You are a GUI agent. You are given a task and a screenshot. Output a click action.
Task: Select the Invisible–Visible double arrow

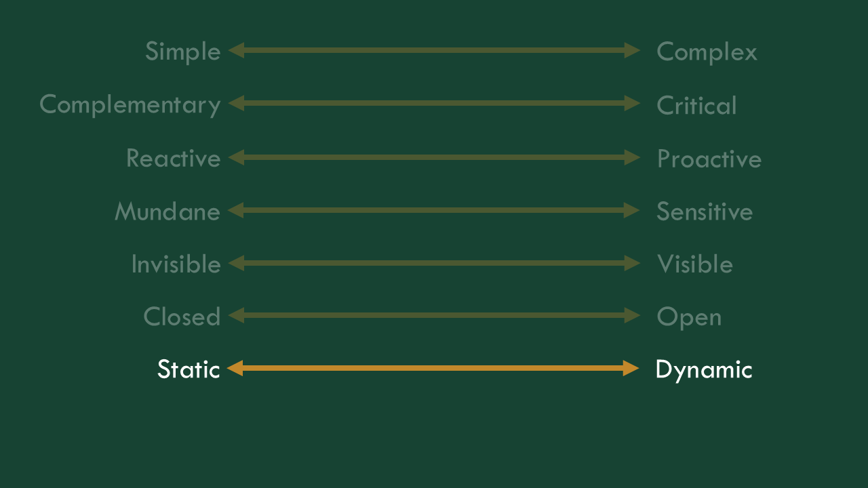pos(433,263)
